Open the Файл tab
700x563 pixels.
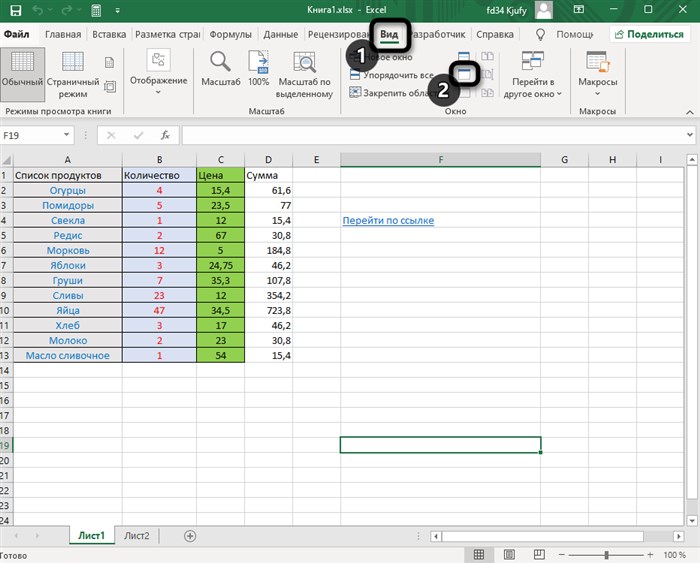click(17, 34)
